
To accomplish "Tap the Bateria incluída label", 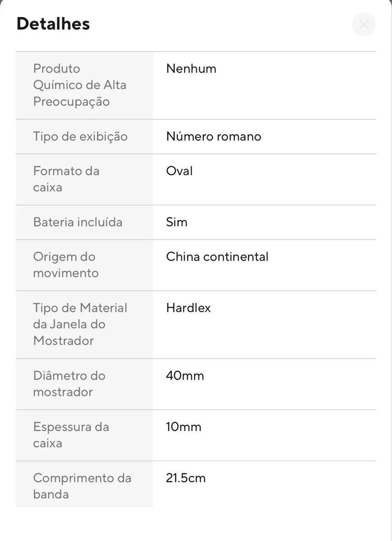I will 78,222.
